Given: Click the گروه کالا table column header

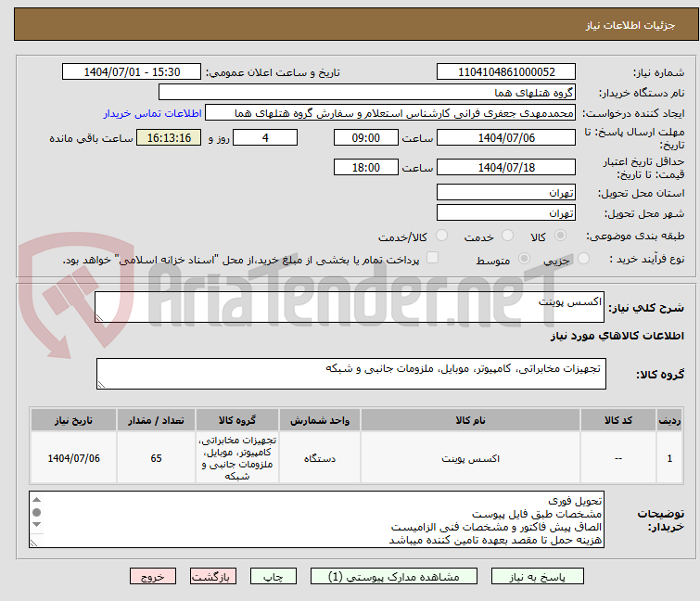Looking at the screenshot, I should point(237,420).
